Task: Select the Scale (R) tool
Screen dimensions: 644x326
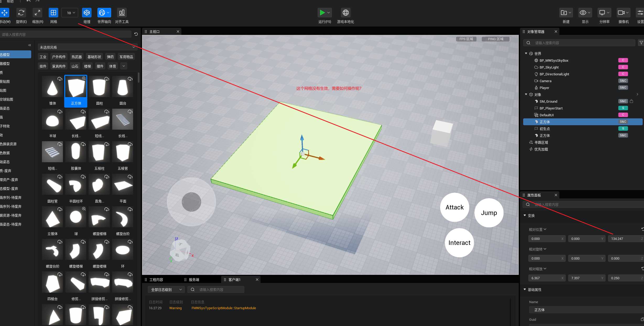Action: 37,13
